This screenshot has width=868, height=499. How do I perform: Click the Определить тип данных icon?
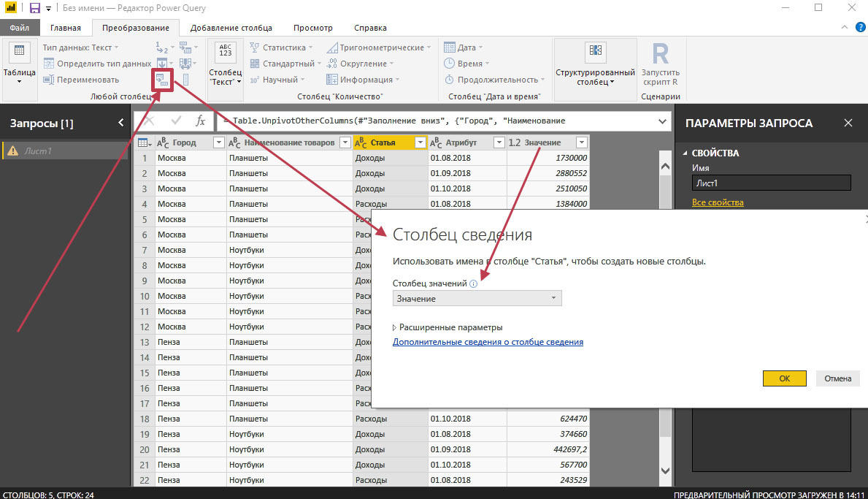point(49,64)
